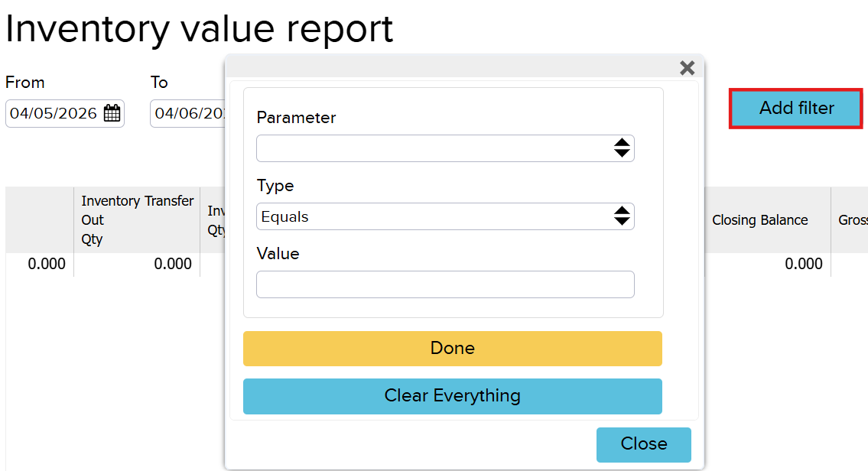This screenshot has height=471, width=868.
Task: Click the Inventory value report heading
Action: [199, 29]
